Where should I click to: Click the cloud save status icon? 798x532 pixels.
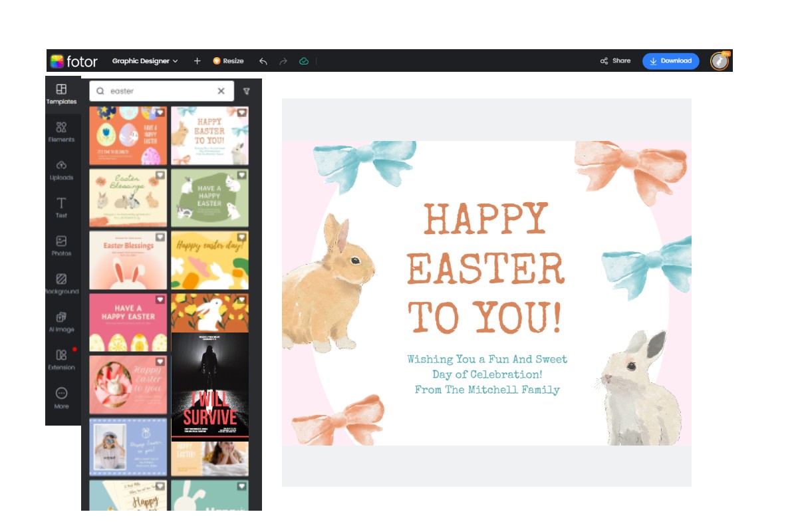pyautogui.click(x=304, y=61)
